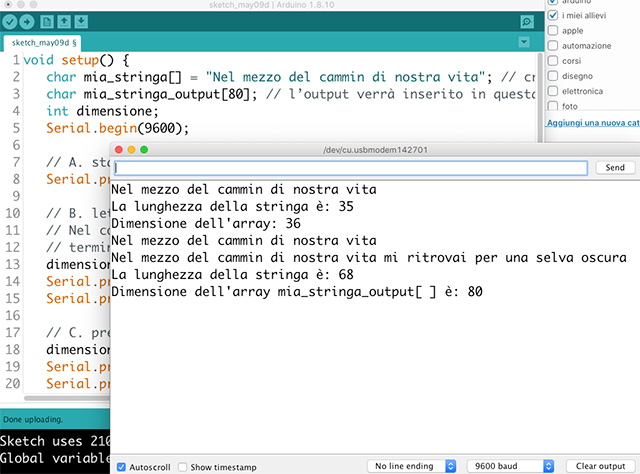
Task: Click 'Sketch uses' console output line
Action: [x=55, y=441]
